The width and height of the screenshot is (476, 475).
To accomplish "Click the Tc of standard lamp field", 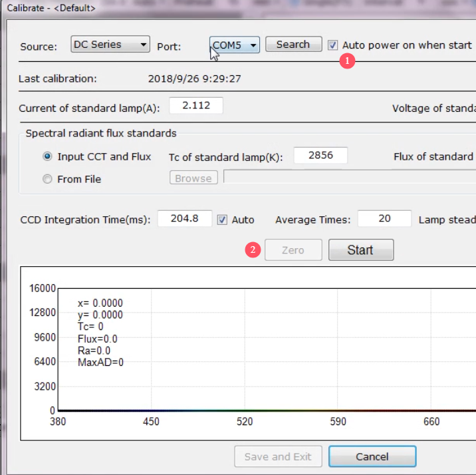I will click(x=320, y=155).
